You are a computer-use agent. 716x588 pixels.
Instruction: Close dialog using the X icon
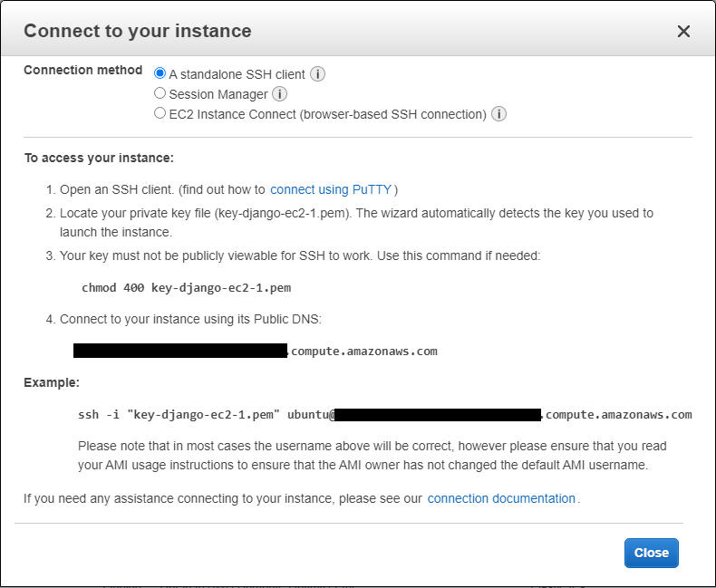click(x=683, y=32)
